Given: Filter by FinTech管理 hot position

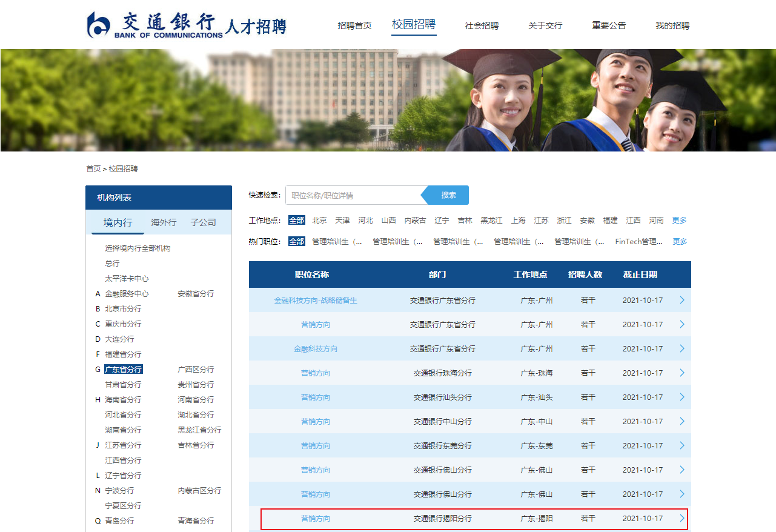Looking at the screenshot, I should [x=638, y=241].
